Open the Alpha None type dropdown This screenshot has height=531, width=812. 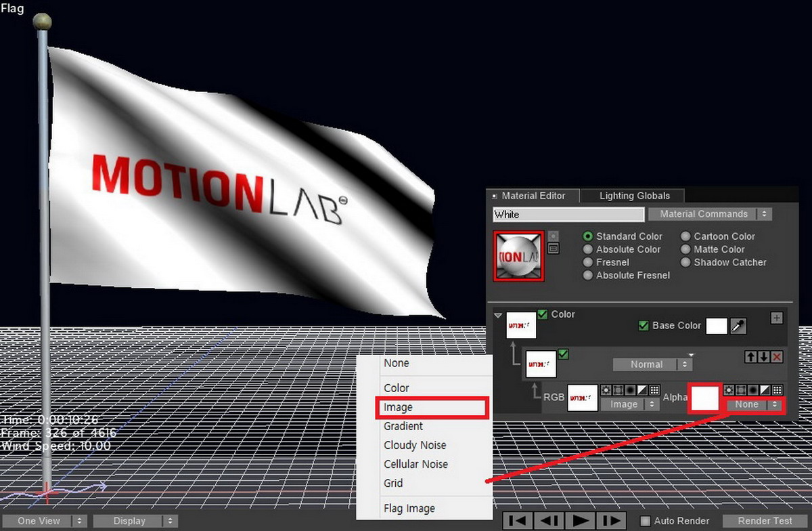[753, 404]
